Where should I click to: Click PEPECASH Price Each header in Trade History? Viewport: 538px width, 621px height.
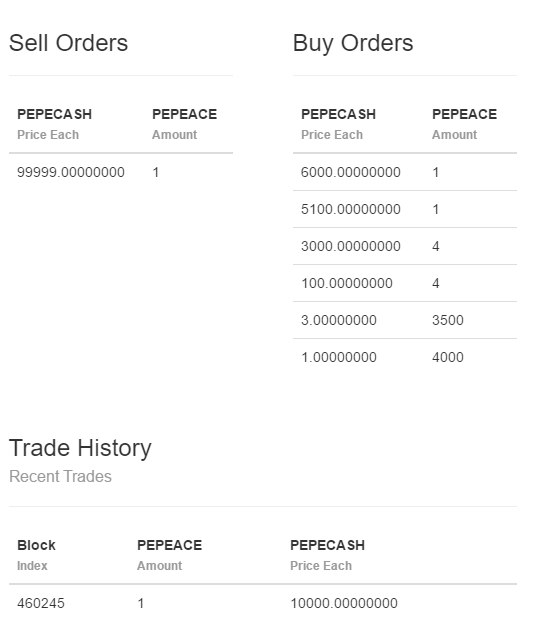click(327, 555)
